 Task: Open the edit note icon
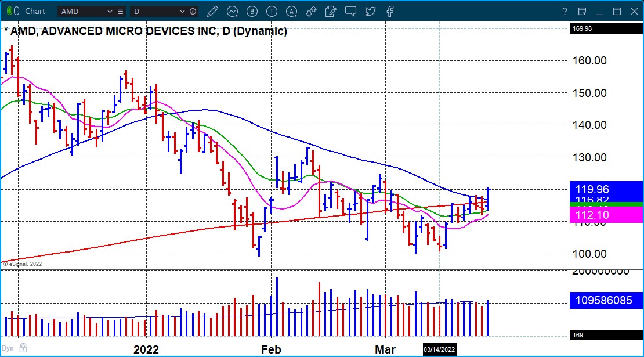[331, 12]
